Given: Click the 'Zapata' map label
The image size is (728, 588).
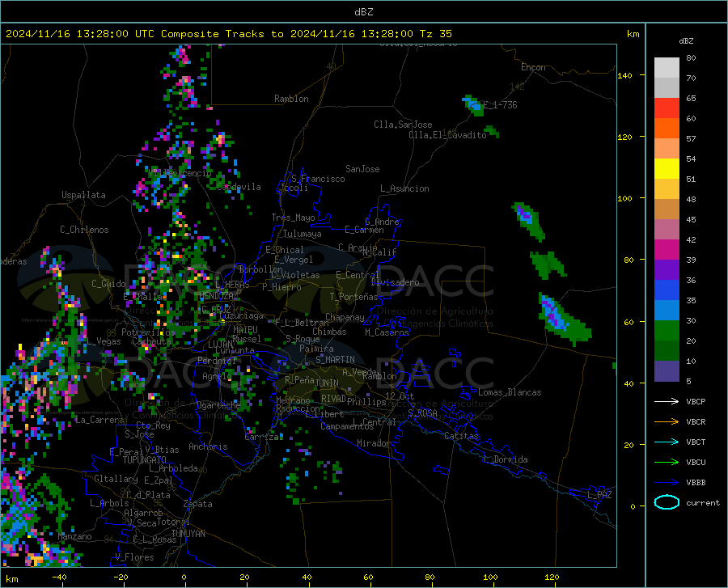Looking at the screenshot, I should [198, 504].
